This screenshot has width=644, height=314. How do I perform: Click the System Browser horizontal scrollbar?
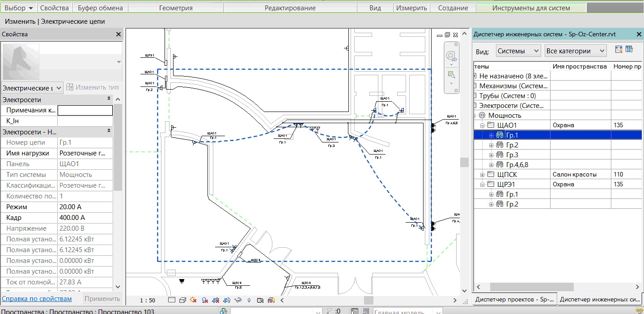[x=531, y=287]
